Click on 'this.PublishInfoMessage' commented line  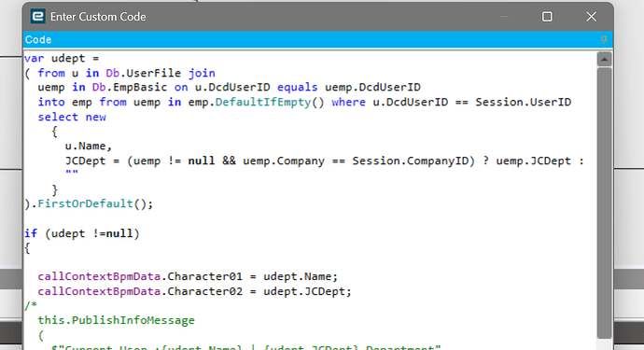point(117,320)
